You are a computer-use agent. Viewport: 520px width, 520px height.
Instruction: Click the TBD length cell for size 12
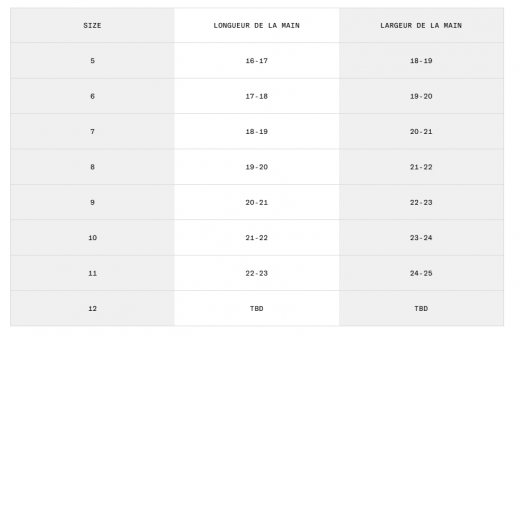[x=256, y=309]
